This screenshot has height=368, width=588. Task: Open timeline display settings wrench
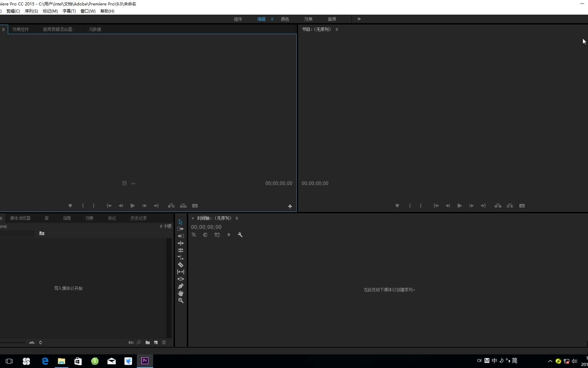[x=240, y=235]
